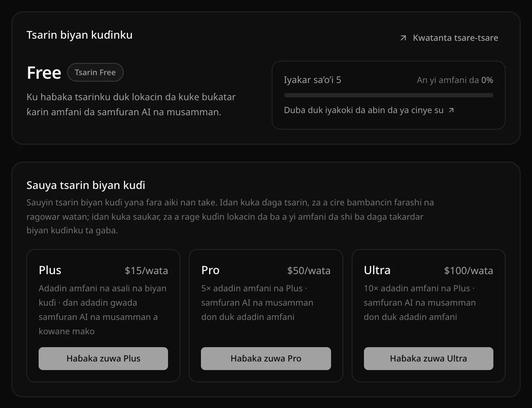Open Duba duk iyakoki da abin link
Viewport: 532px width, 408px height.
(369, 110)
